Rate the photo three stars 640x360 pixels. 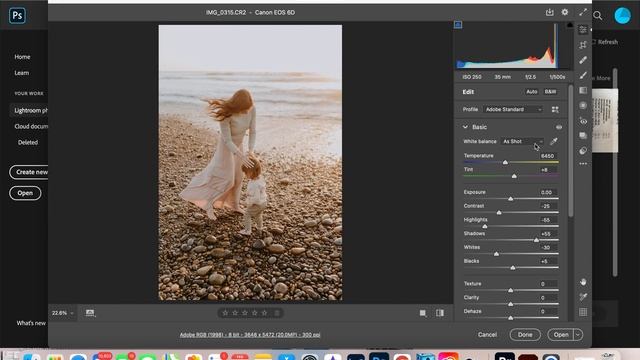(245, 313)
